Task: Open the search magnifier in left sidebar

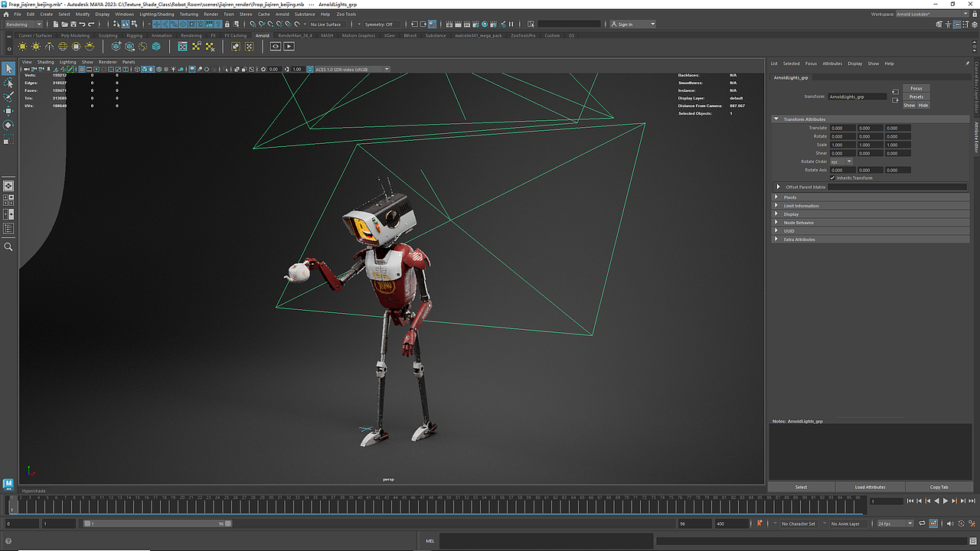Action: point(8,247)
